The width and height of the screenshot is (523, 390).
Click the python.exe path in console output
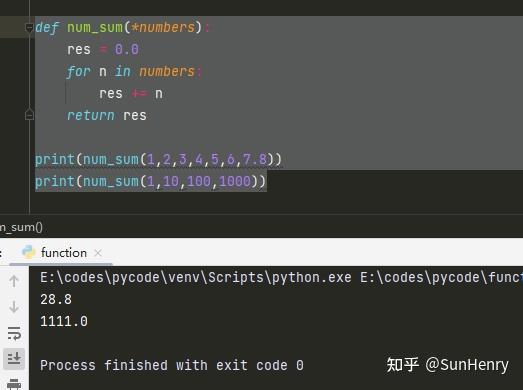(195, 278)
